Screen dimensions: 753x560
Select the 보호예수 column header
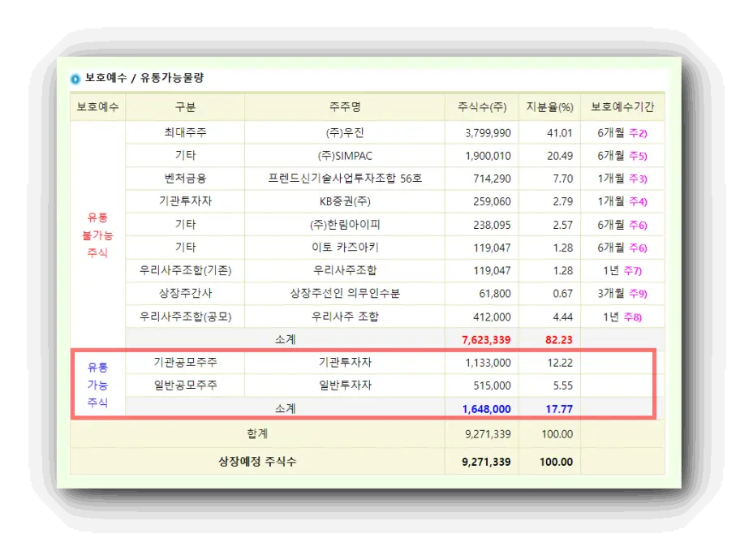tap(97, 108)
